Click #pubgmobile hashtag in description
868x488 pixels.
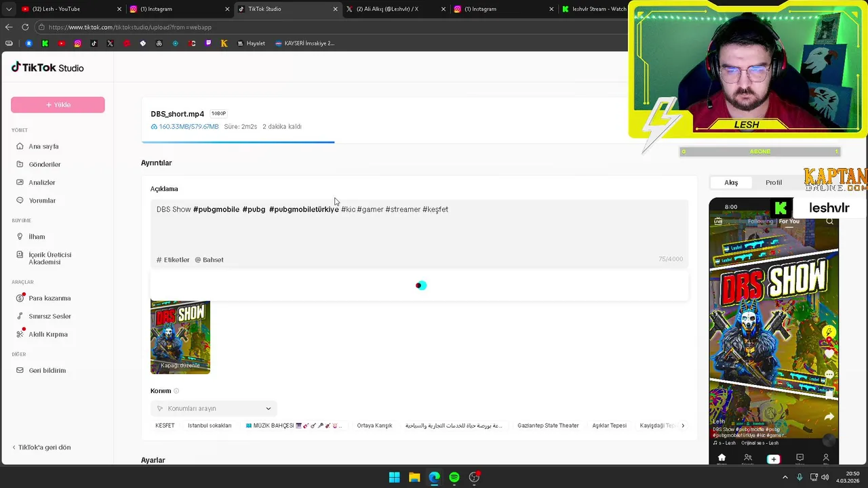(216, 209)
